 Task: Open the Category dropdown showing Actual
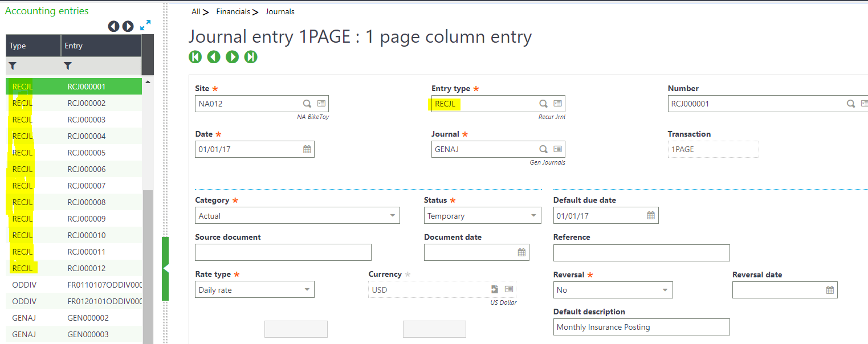pos(392,215)
